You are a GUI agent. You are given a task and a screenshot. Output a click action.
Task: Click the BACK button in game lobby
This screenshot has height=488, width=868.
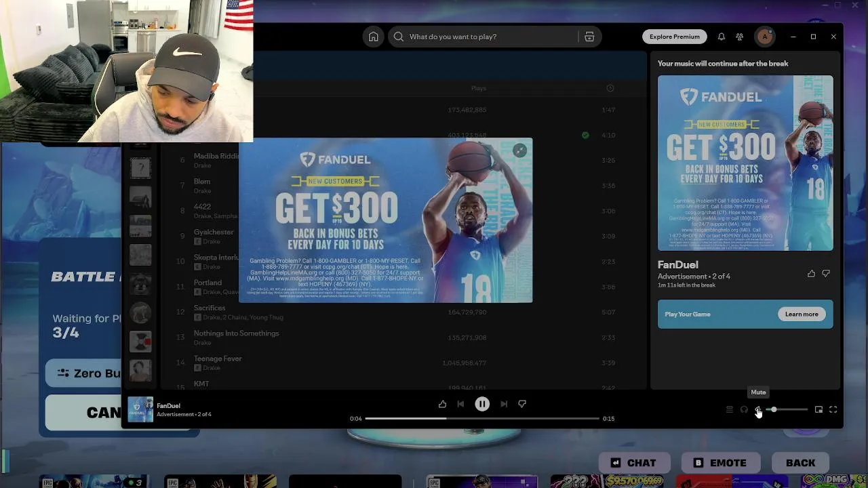point(800,463)
